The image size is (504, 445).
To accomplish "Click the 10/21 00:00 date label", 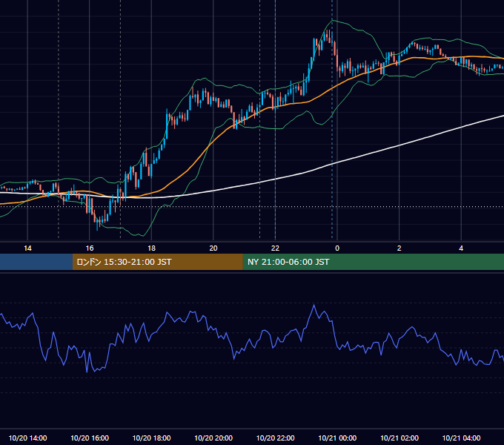I will pos(337,438).
